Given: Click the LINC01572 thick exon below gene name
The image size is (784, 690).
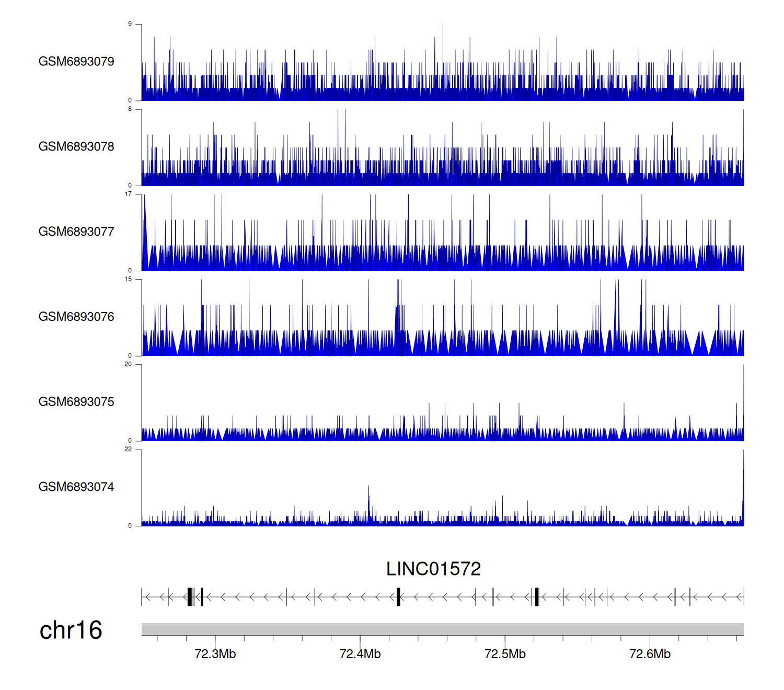Looking at the screenshot, I should [x=398, y=597].
